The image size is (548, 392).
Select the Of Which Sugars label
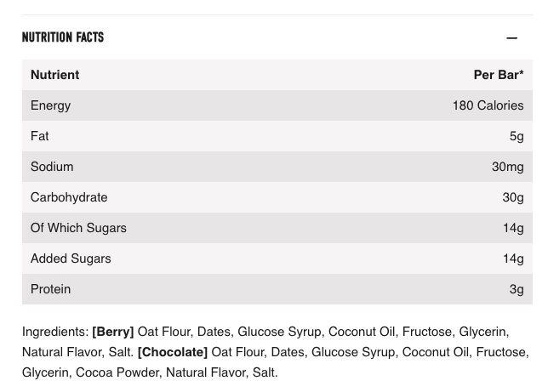[78, 228]
